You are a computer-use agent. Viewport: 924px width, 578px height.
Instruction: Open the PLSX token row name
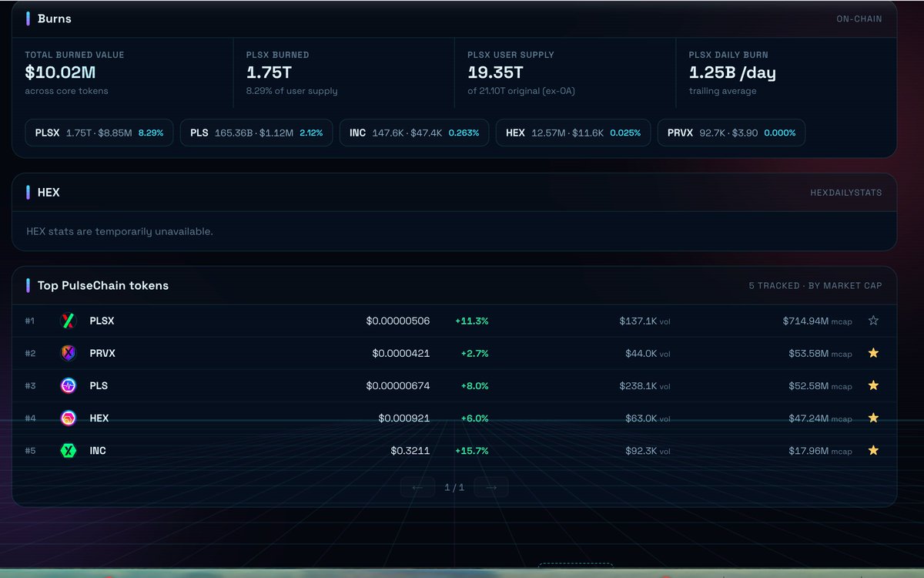click(102, 321)
